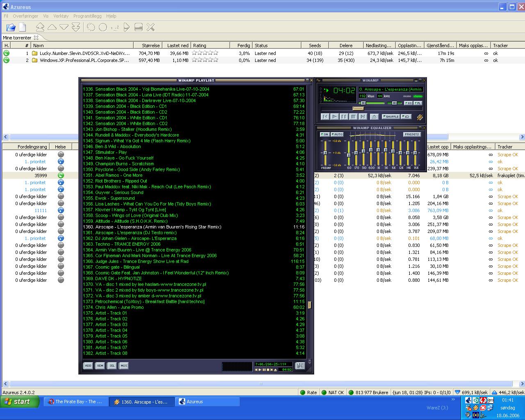The height and width of the screenshot is (420, 525).
Task: Open the Fil menu
Action: 6,16
